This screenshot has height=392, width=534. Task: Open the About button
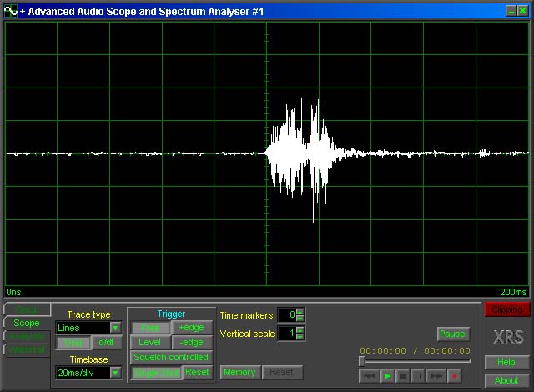coord(506,380)
